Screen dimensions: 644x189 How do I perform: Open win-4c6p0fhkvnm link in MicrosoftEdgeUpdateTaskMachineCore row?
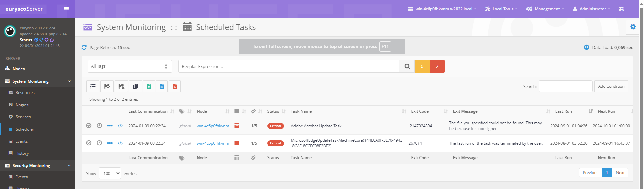pyautogui.click(x=213, y=143)
